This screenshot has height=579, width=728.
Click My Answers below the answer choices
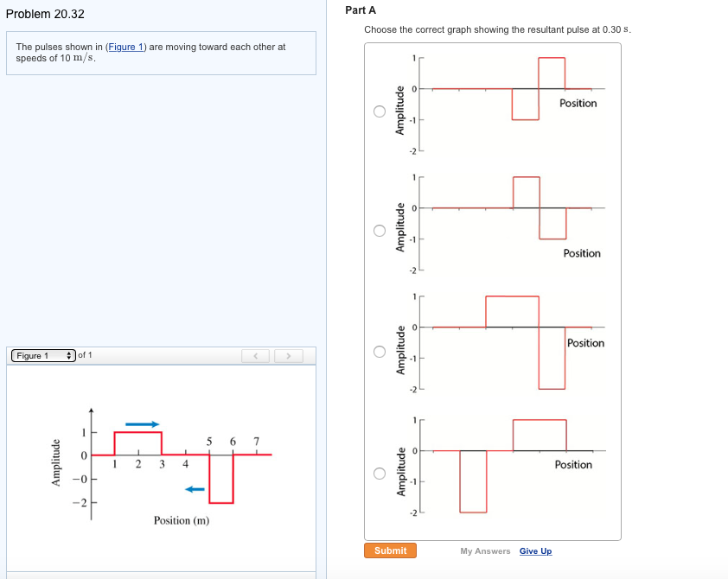488,550
